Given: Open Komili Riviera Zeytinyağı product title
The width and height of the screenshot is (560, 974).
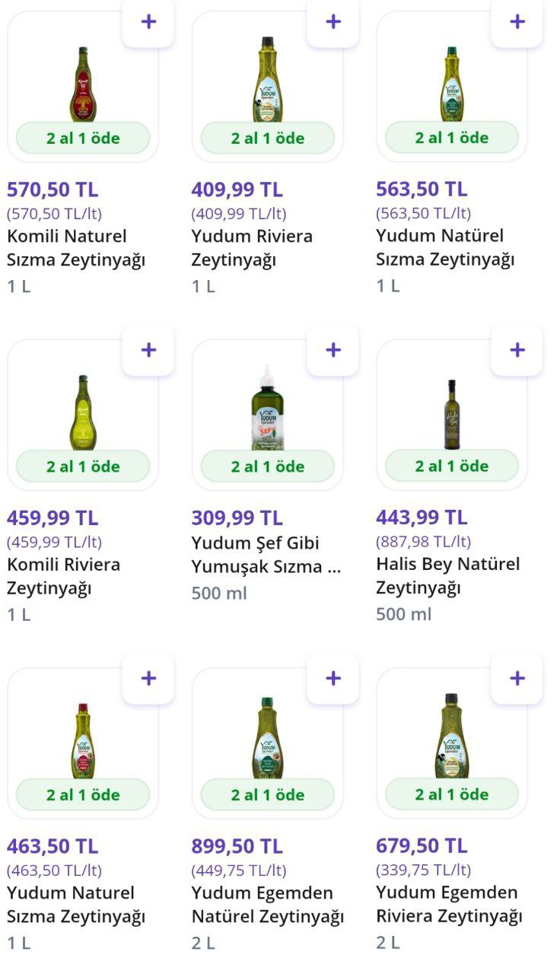Looking at the screenshot, I should coord(63,576).
